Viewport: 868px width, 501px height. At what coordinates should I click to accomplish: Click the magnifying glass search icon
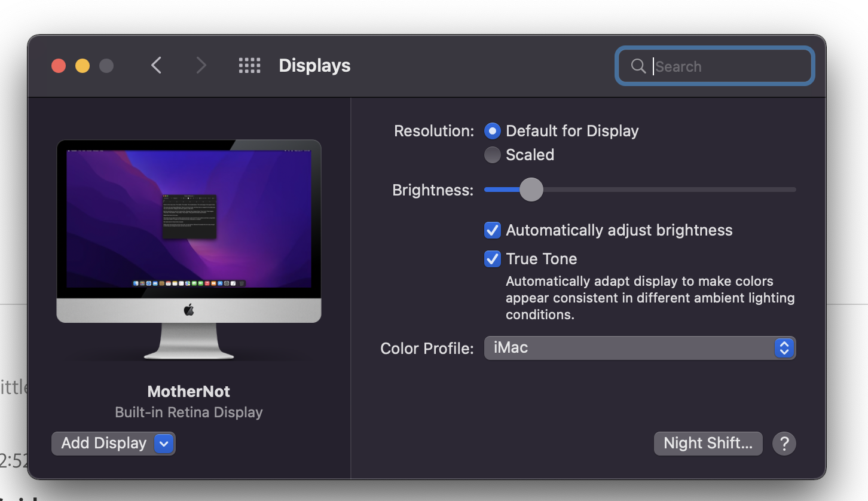(638, 66)
